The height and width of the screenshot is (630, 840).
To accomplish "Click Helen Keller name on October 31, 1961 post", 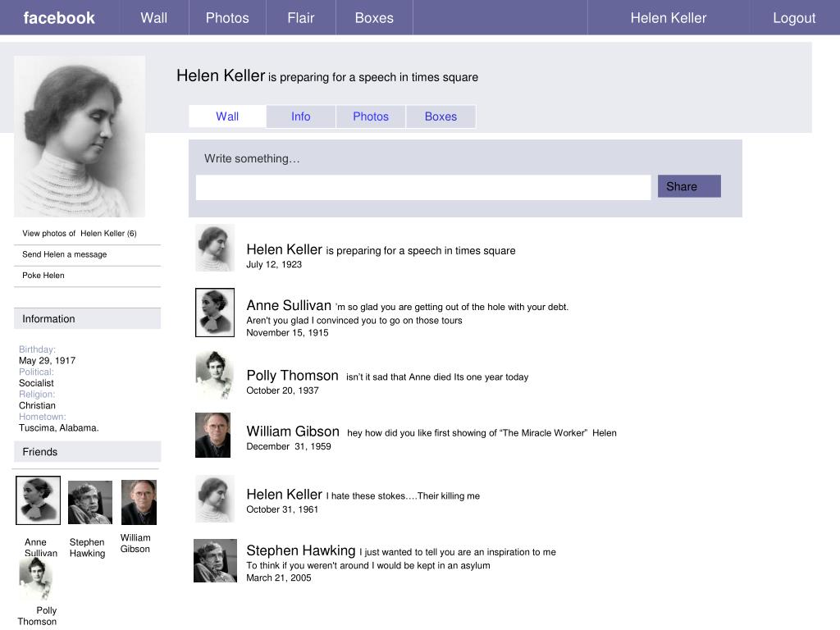I will coord(284,494).
